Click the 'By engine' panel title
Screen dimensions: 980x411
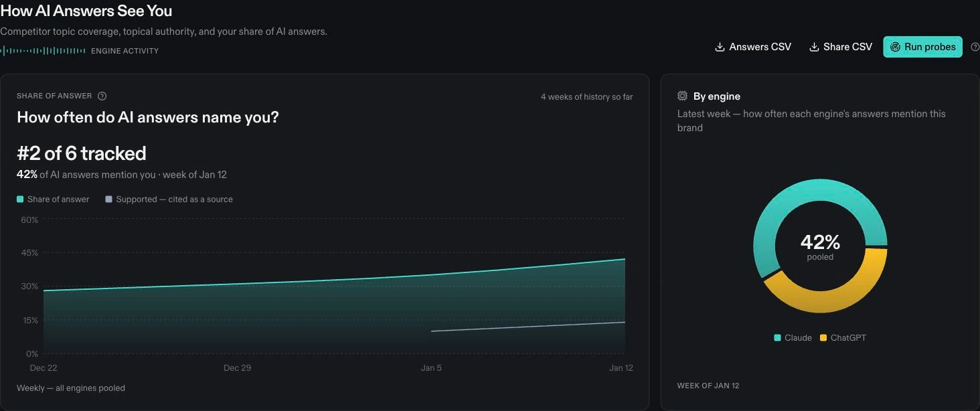click(x=717, y=96)
